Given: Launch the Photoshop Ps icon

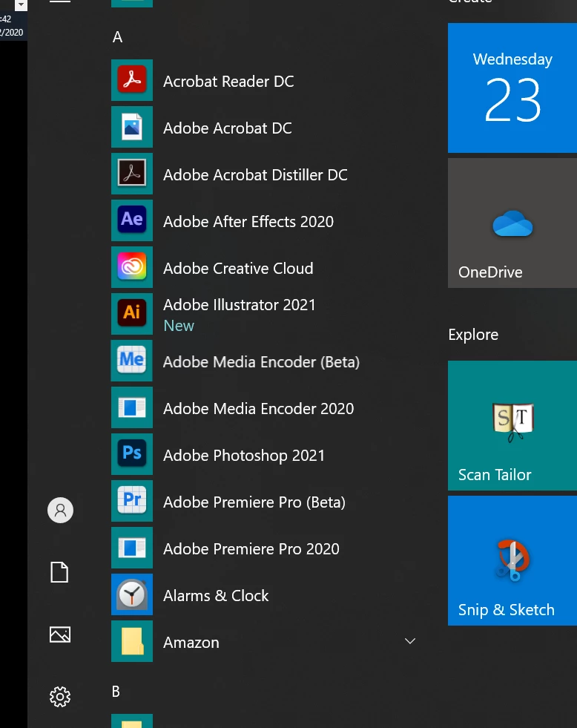Looking at the screenshot, I should [x=132, y=454].
